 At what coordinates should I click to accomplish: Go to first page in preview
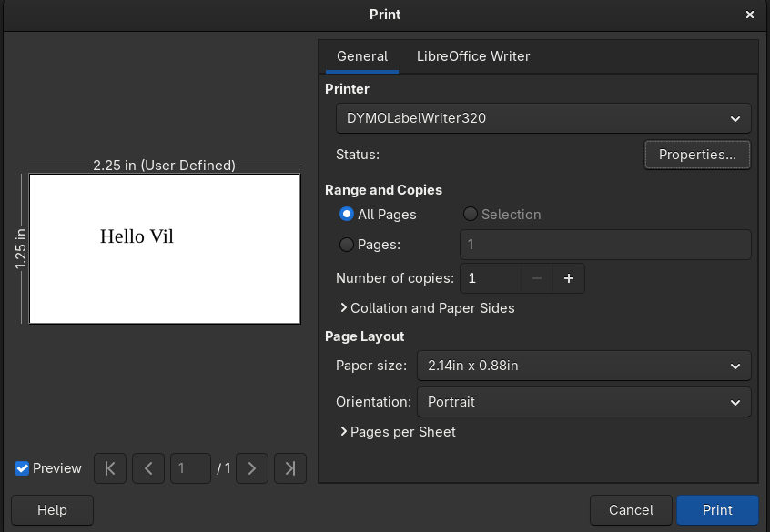[x=110, y=468]
